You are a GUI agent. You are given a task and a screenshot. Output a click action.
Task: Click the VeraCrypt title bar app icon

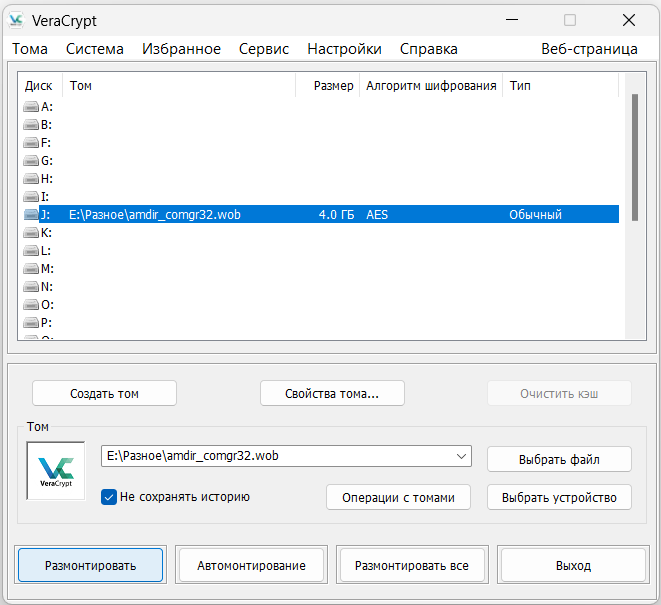16,20
